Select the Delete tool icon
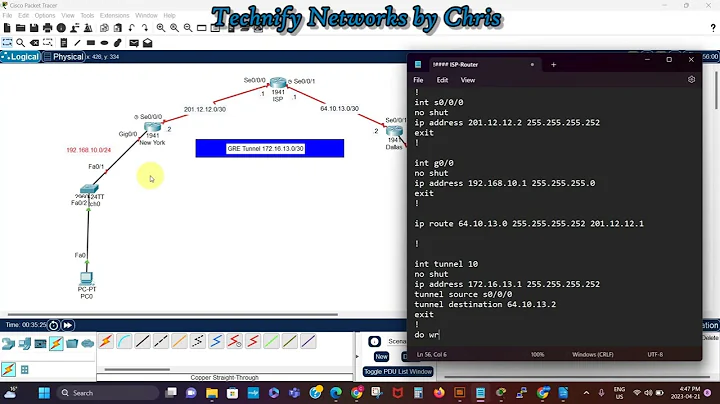The image size is (720, 404). coord(34,43)
